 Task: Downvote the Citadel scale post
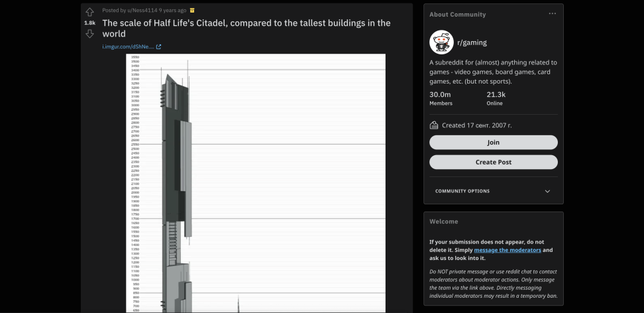pyautogui.click(x=89, y=34)
